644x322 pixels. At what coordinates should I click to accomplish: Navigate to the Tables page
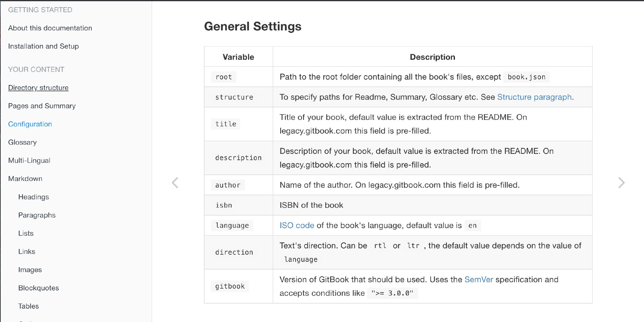[28, 306]
